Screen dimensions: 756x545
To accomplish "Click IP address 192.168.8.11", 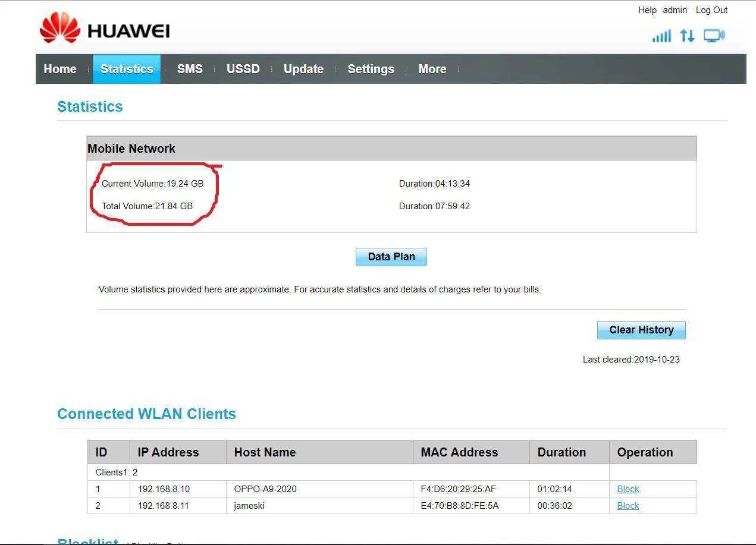I will coord(164,506).
